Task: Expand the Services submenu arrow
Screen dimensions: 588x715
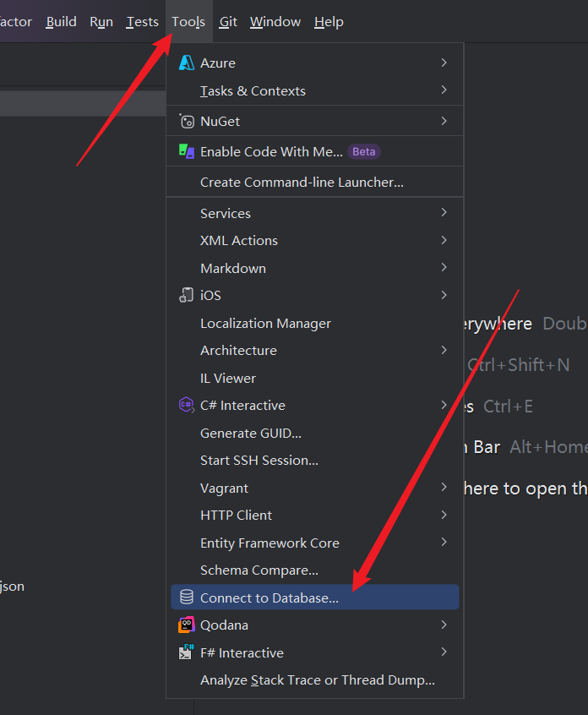Action: coord(444,212)
